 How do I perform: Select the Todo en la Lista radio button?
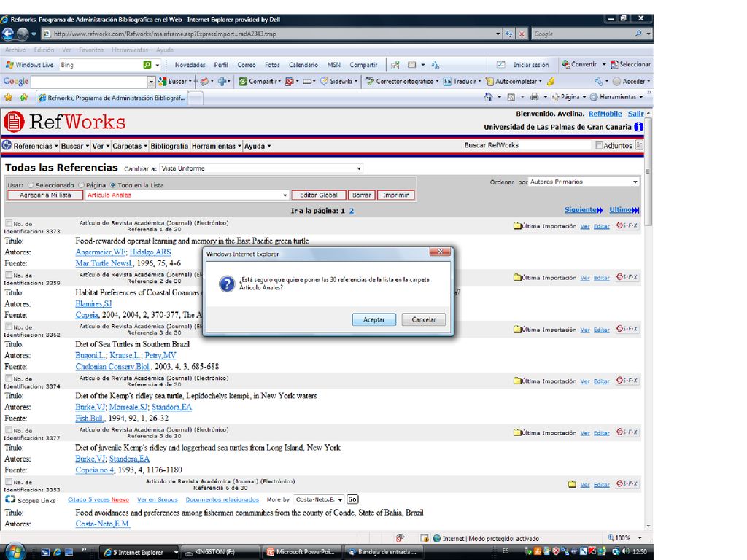(x=113, y=184)
